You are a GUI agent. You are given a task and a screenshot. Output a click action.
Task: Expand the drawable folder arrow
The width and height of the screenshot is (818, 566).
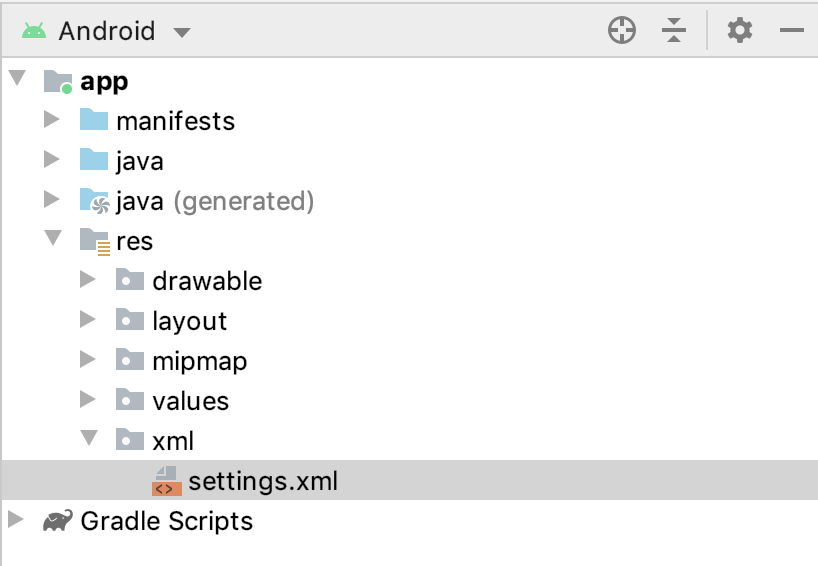(x=87, y=280)
